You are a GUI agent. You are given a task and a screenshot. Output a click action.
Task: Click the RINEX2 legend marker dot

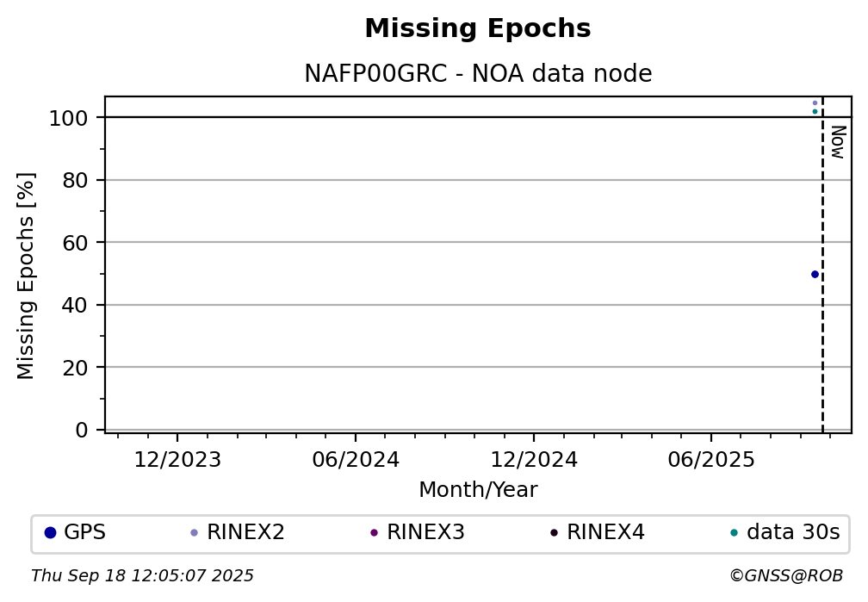tap(194, 533)
